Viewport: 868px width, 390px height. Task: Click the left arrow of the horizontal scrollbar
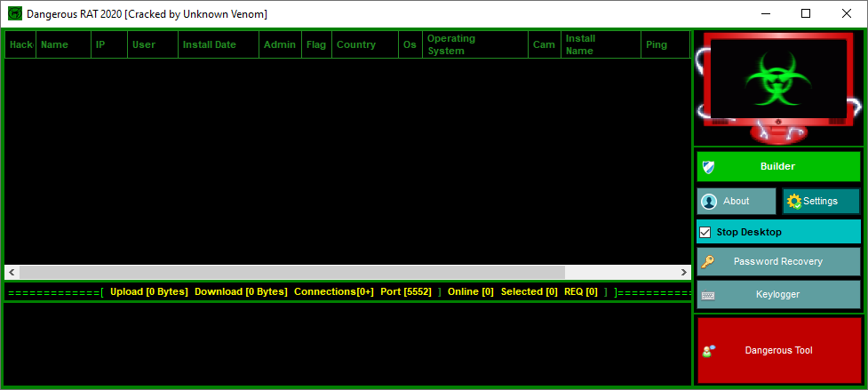12,272
